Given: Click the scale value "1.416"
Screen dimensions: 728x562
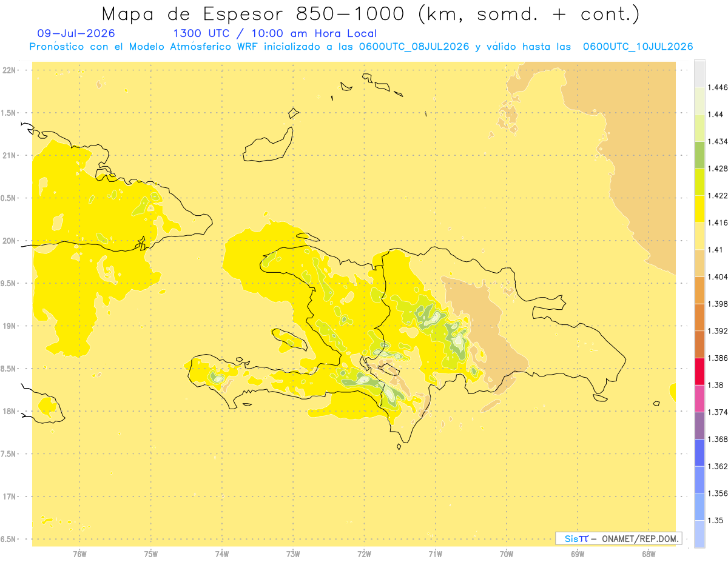Looking at the screenshot, I should tap(718, 222).
